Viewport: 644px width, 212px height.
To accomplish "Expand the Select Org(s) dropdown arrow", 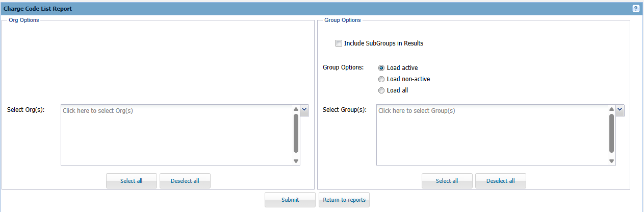I will [304, 110].
